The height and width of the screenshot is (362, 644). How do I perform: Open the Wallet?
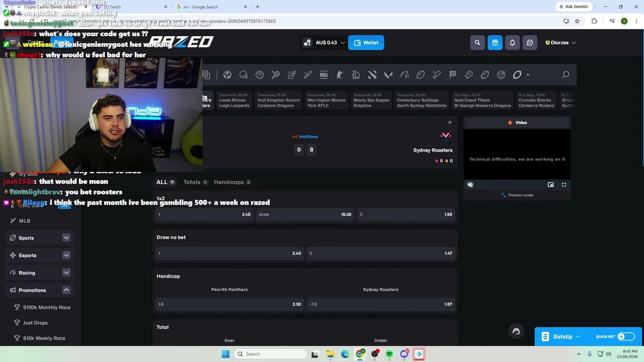(366, 43)
